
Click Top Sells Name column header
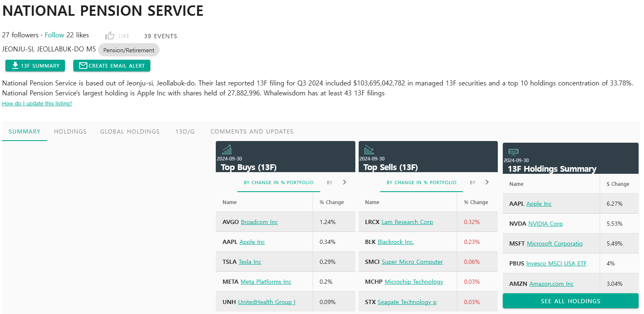(x=372, y=202)
